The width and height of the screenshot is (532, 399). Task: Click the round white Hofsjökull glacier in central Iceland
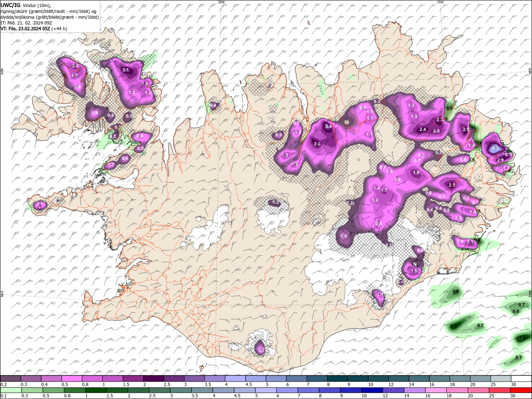273,216
